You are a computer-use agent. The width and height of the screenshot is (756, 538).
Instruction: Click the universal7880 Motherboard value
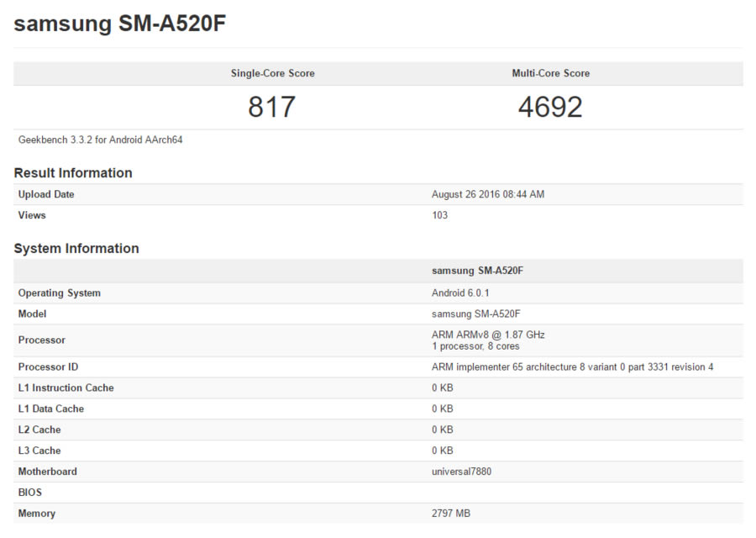[463, 472]
